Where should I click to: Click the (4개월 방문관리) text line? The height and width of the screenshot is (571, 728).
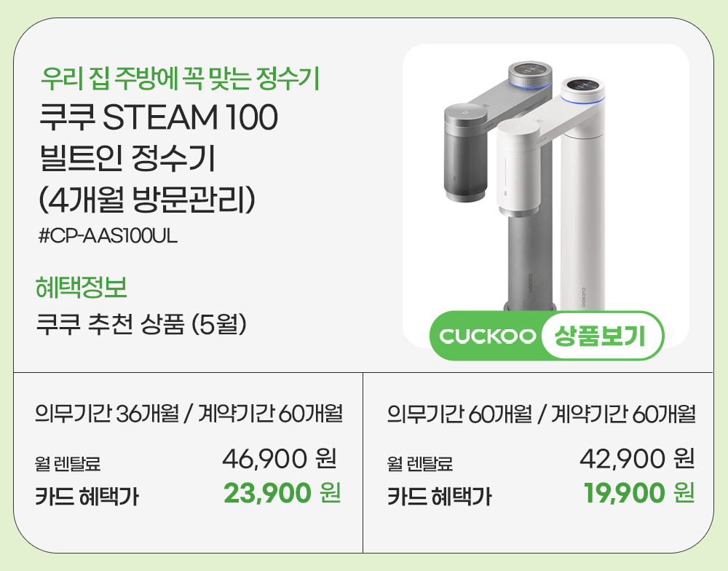[146, 200]
